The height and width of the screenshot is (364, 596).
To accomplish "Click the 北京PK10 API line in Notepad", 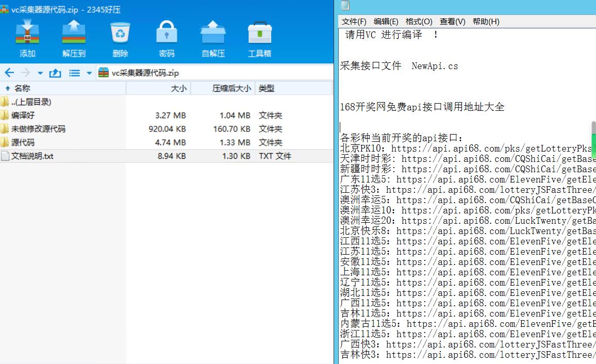I will pyautogui.click(x=468, y=148).
